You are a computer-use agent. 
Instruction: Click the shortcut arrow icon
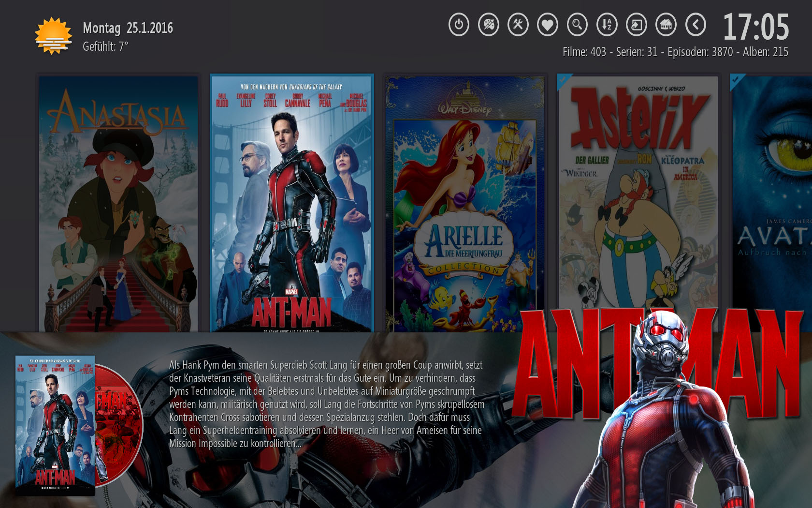coord(637,25)
